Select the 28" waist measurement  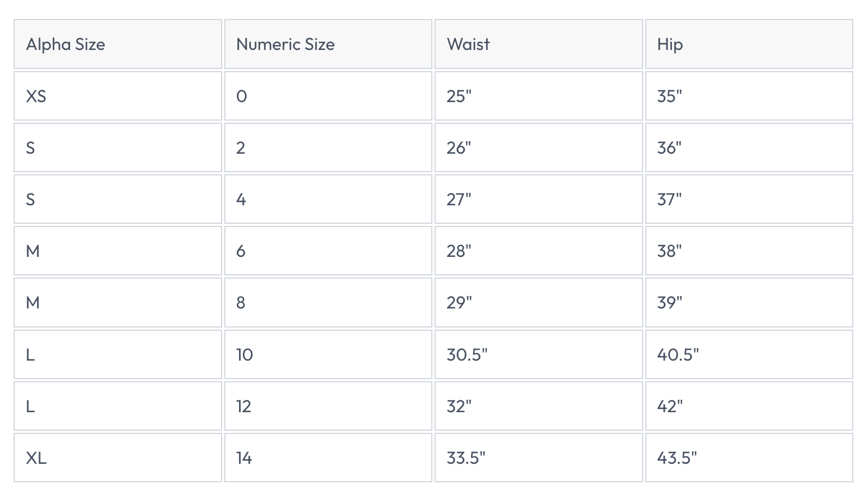pyautogui.click(x=459, y=251)
